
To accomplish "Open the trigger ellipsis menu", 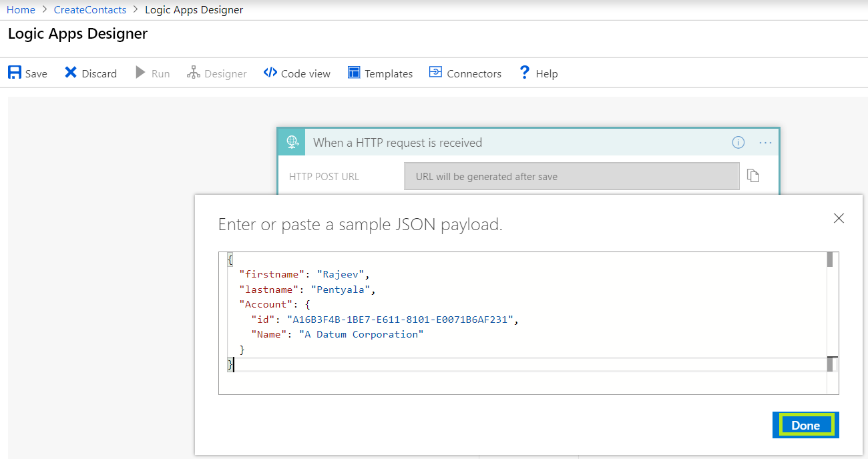I will tap(765, 142).
